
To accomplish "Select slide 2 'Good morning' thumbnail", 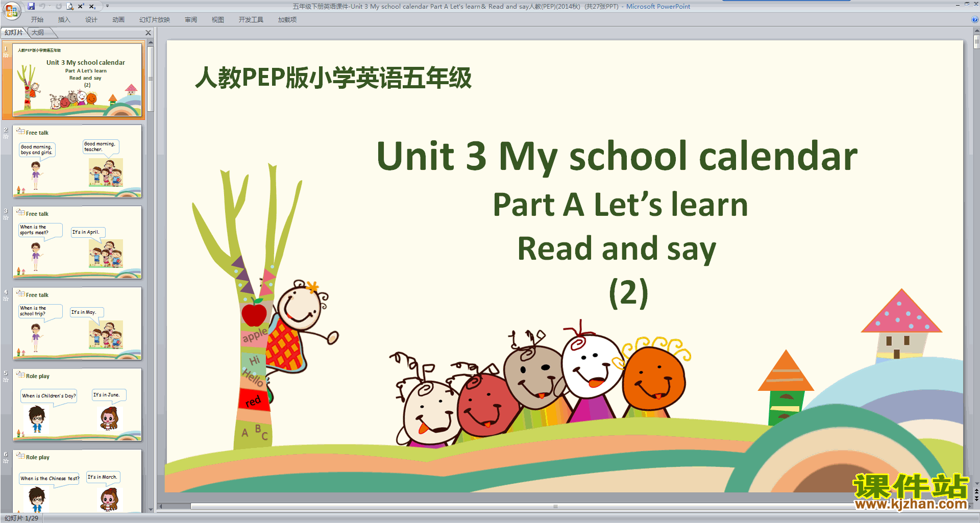I will pos(77,161).
